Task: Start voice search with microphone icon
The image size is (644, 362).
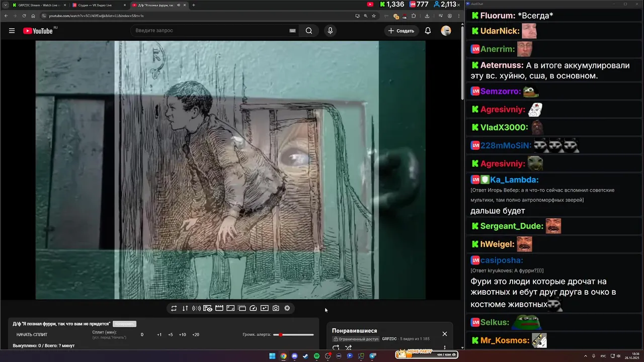Action: point(330,31)
